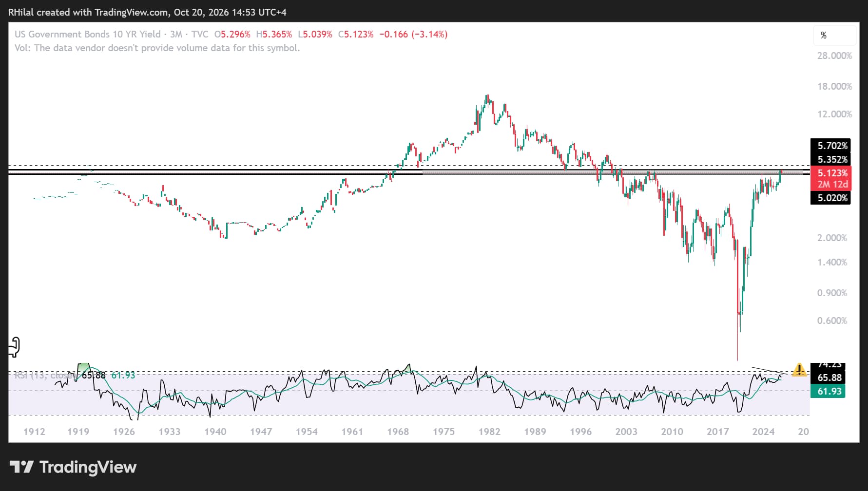Click the 1947 label on the time axis
The height and width of the screenshot is (491, 868).
261,432
